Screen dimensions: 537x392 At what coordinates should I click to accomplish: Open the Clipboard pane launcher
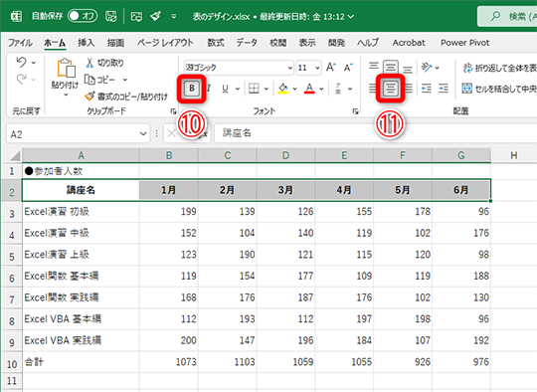(x=173, y=111)
